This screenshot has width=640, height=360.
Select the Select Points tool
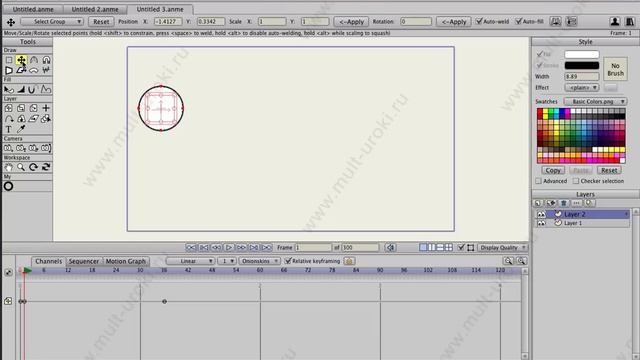pyautogui.click(x=9, y=60)
